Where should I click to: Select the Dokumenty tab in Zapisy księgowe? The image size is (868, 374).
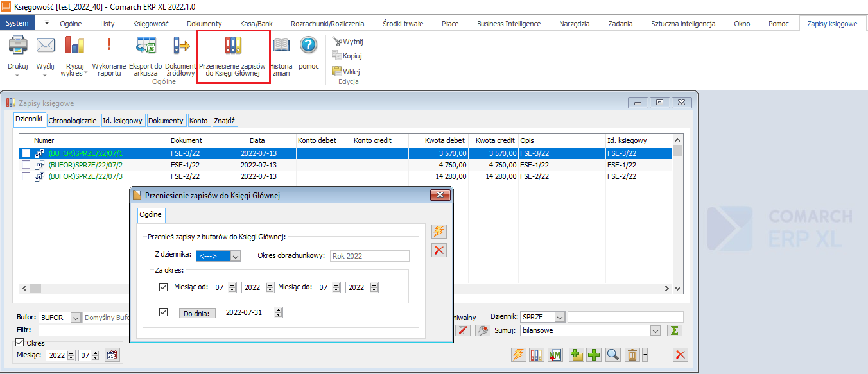166,120
